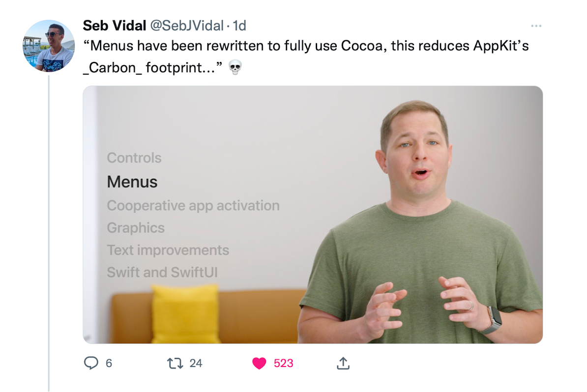The height and width of the screenshot is (392, 587).
Task: Open the Seb Vidal display name
Action: pyautogui.click(x=114, y=26)
